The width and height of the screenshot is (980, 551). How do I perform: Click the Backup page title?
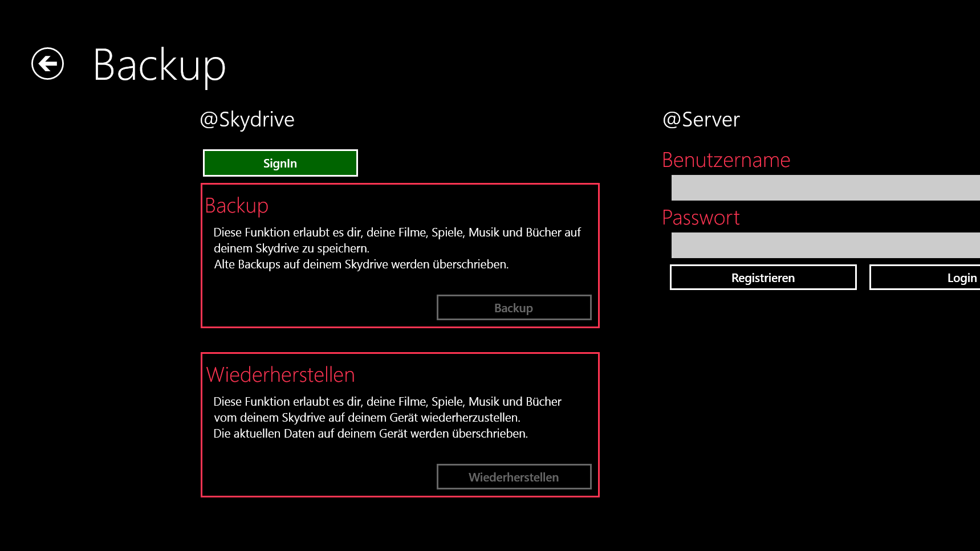(x=159, y=66)
